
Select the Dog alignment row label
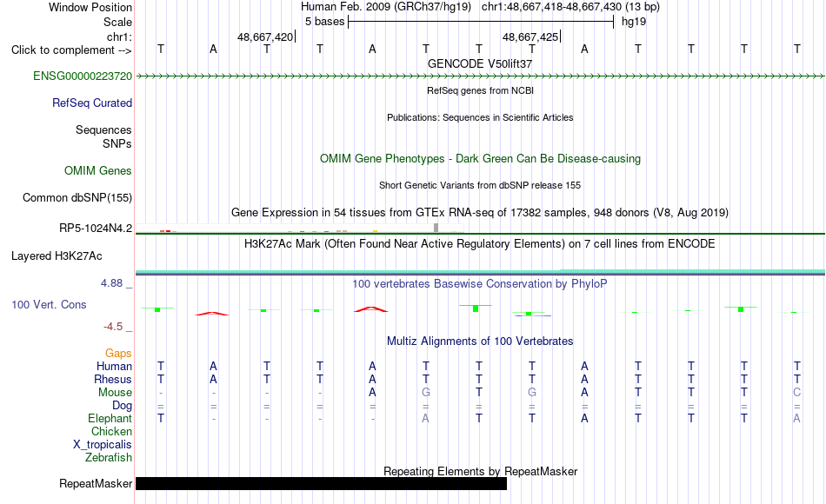[123, 406]
